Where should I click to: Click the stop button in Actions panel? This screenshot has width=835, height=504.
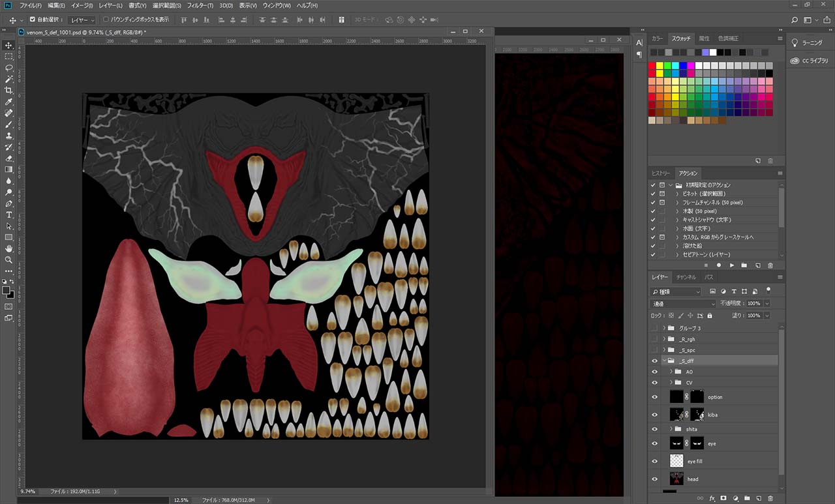click(x=706, y=265)
